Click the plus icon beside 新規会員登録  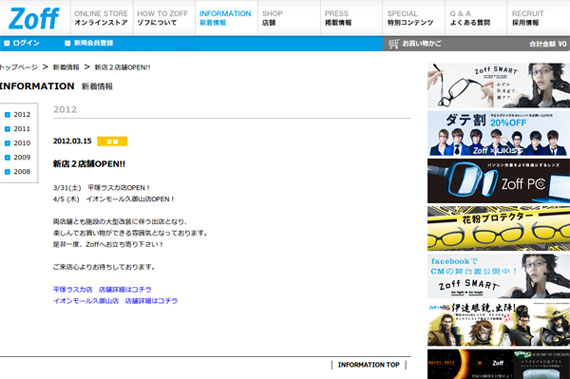click(x=67, y=43)
